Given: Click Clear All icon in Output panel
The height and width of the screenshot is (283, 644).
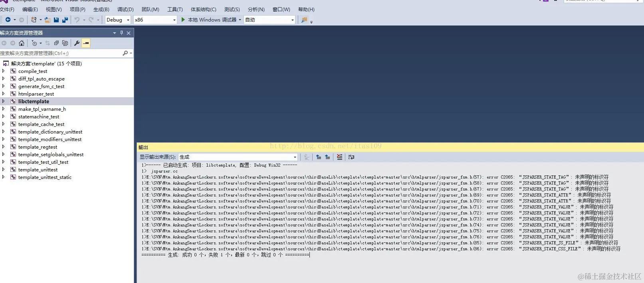Looking at the screenshot, I should [339, 157].
